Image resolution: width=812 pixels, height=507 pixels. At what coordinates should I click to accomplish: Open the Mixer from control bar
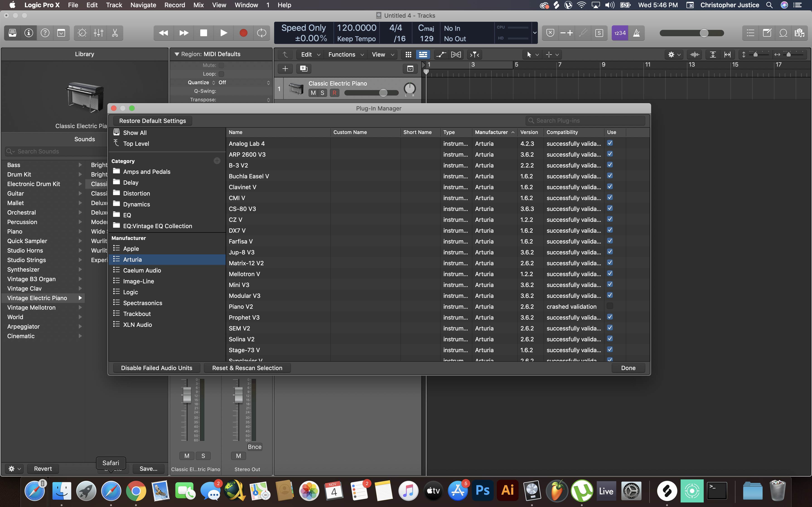[99, 33]
